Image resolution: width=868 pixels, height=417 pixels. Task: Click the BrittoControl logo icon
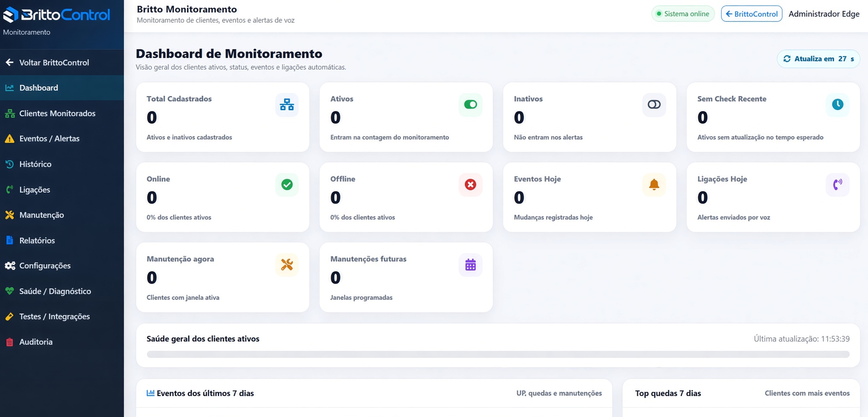coord(11,15)
